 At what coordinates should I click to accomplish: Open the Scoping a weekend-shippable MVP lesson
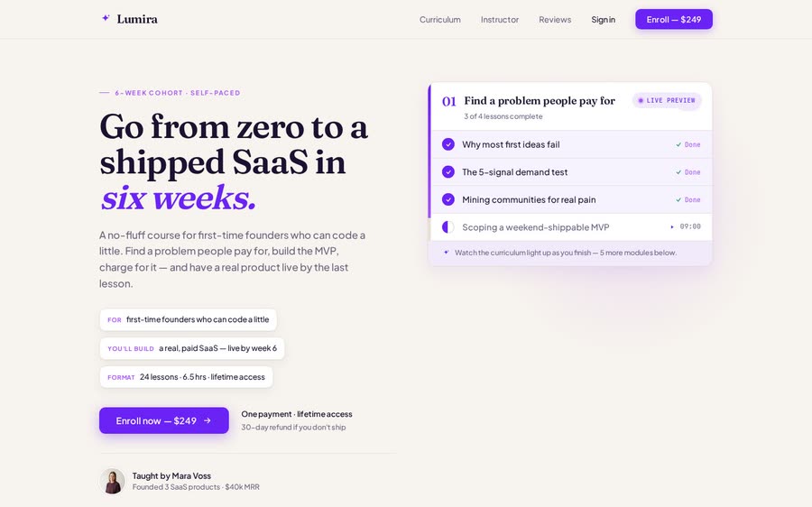[571, 226]
